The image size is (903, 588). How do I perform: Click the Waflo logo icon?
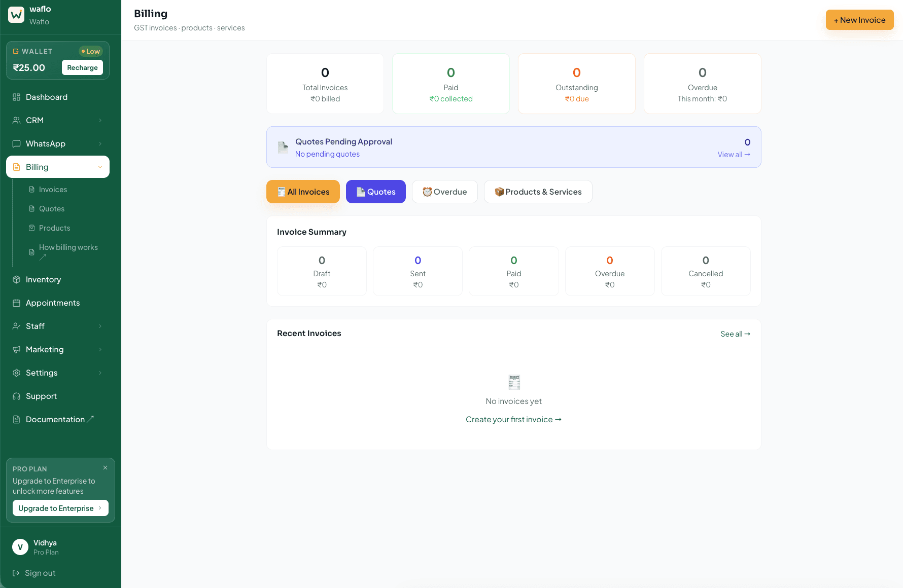click(x=16, y=15)
